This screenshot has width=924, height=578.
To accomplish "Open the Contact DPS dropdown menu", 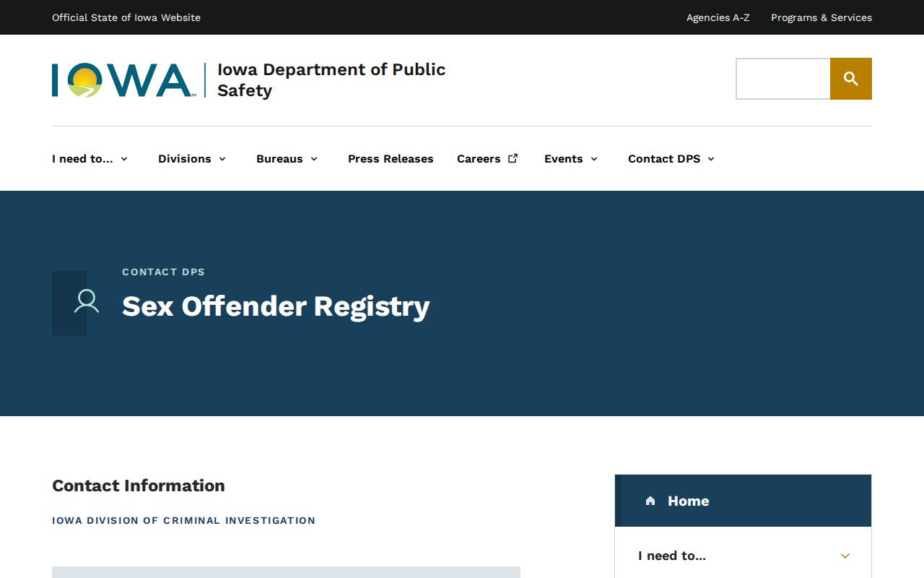I will 671,159.
